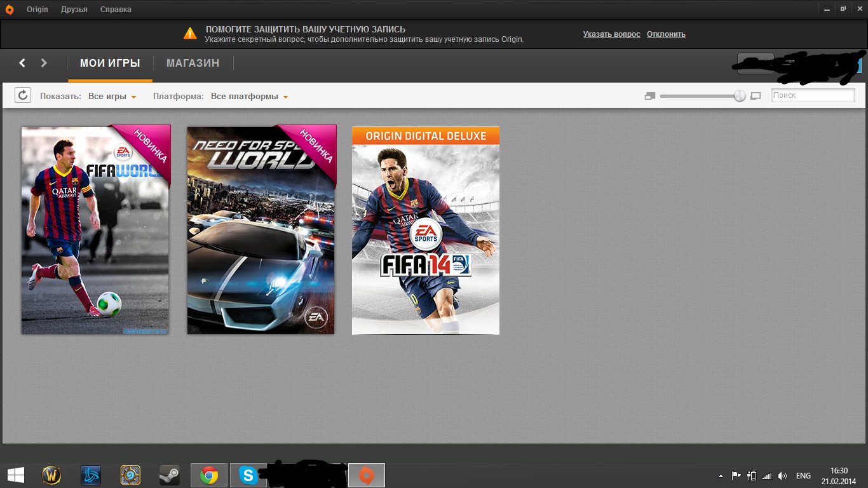
Task: Open the taskbar clock showing 16:30
Action: pos(839,475)
